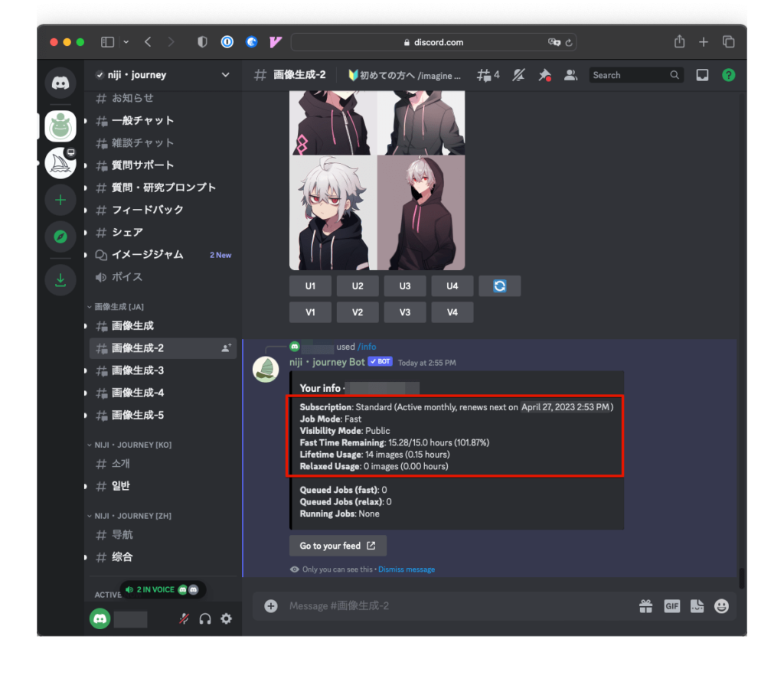Open User Settings gear icon

tap(227, 619)
